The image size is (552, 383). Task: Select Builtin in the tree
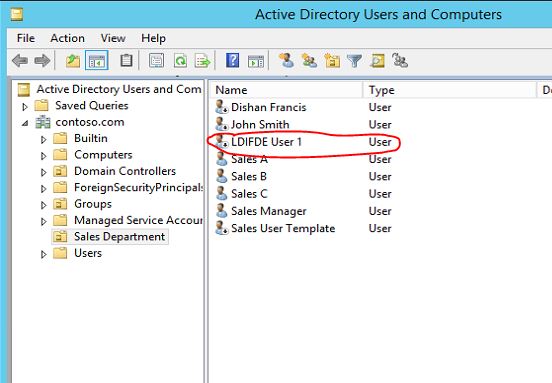coord(91,138)
